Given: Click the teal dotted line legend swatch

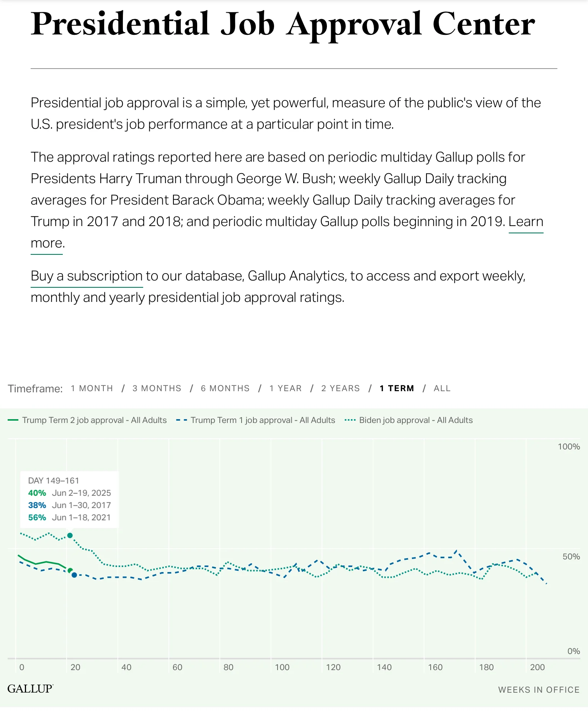Looking at the screenshot, I should tap(350, 420).
